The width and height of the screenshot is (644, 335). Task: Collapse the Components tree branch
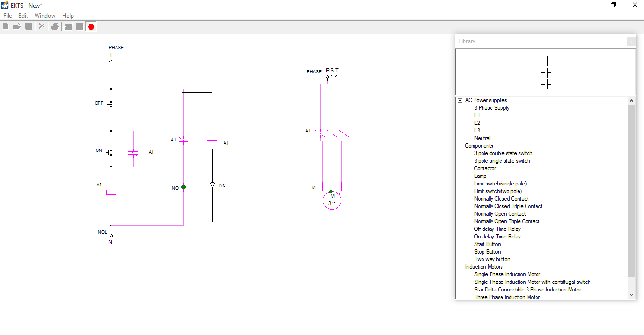pyautogui.click(x=460, y=146)
